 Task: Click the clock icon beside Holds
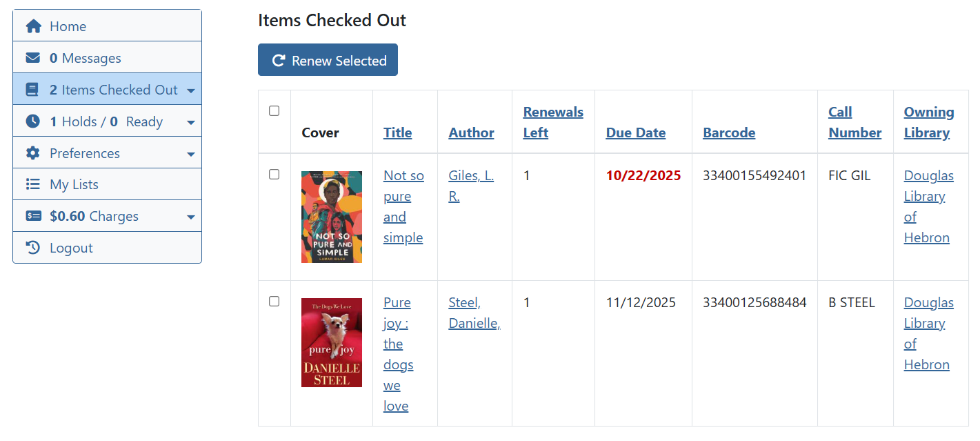point(33,121)
